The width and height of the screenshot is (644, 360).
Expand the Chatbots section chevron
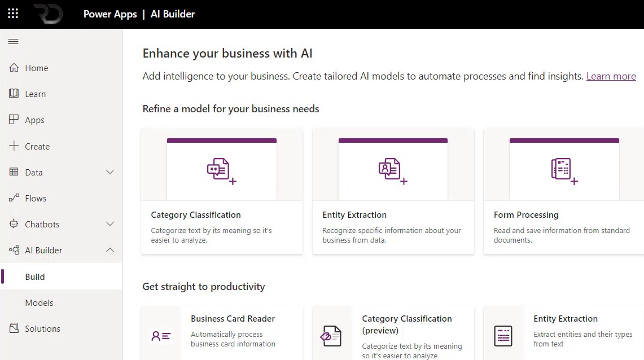(110, 223)
